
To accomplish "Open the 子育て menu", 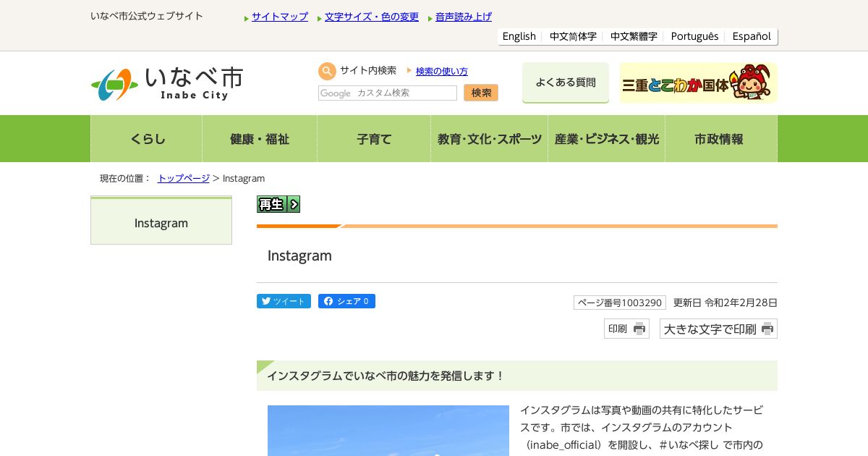I will pyautogui.click(x=374, y=139).
